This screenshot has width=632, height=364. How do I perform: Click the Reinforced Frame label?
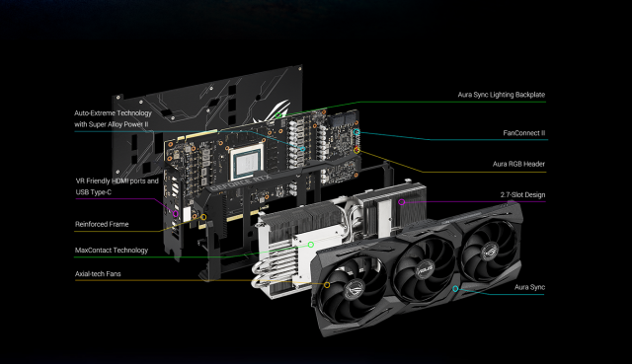click(x=102, y=224)
